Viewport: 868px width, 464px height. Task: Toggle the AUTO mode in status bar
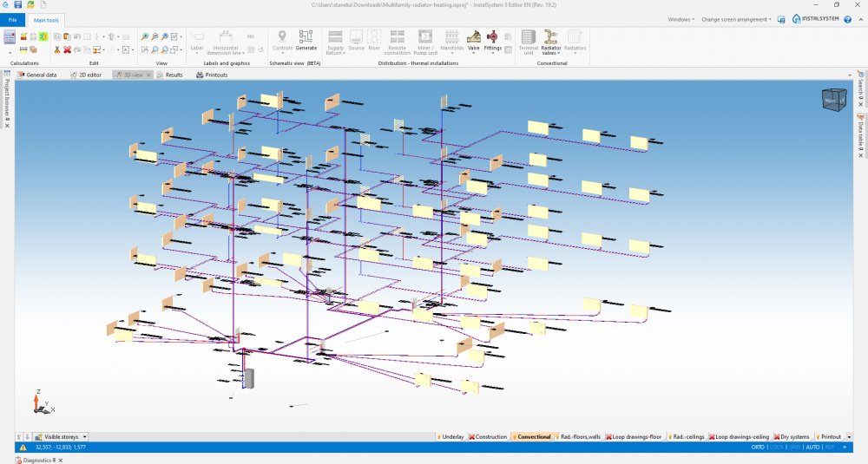pyautogui.click(x=812, y=447)
